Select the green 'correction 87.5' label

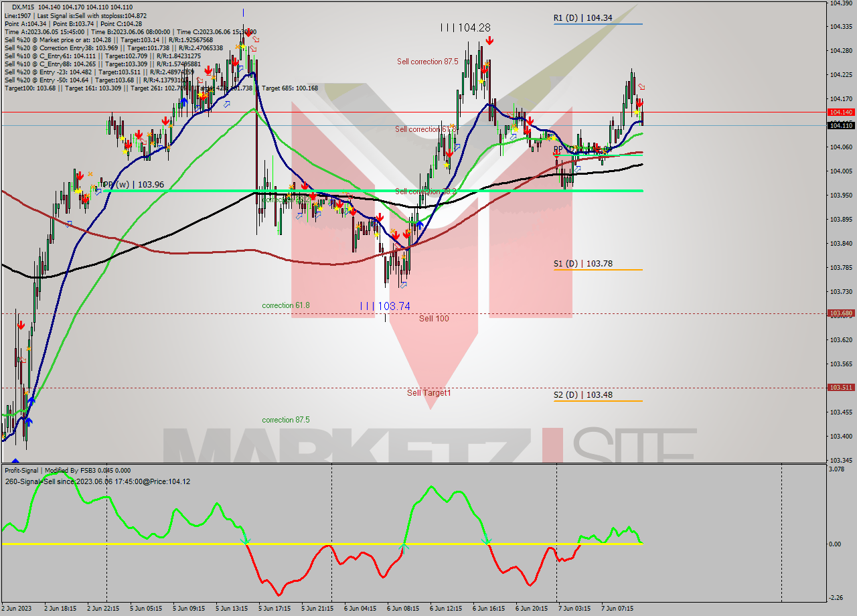point(286,420)
